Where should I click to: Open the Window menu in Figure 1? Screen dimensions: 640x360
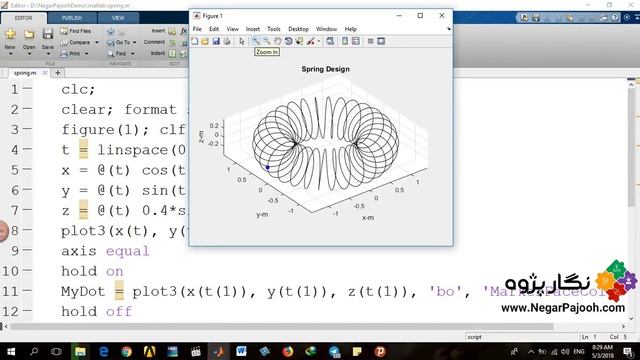pos(327,29)
